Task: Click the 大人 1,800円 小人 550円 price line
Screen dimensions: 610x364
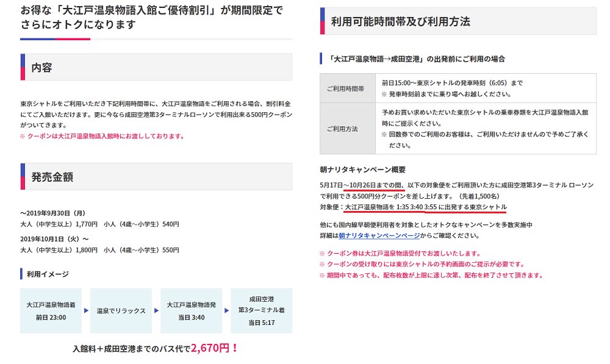Action: pos(99,250)
